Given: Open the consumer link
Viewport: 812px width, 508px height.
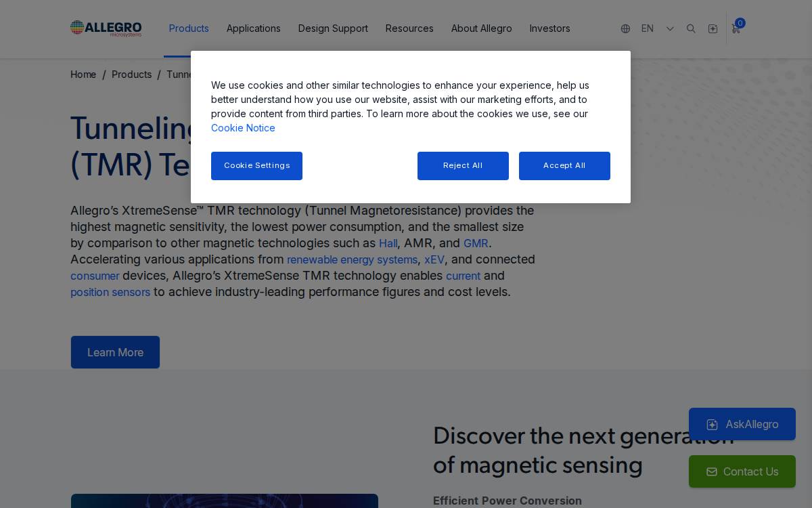Looking at the screenshot, I should [x=95, y=276].
